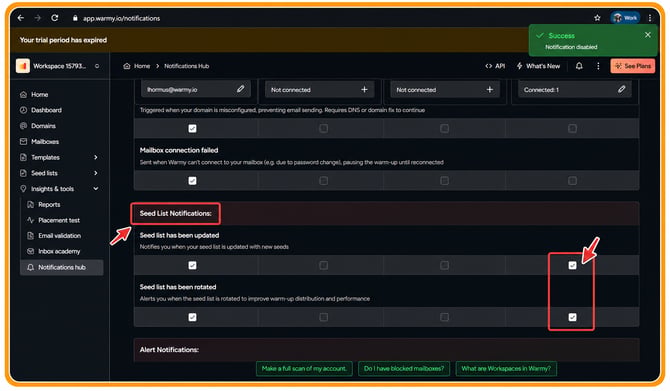Screen dimensions: 670x391
Task: Click 'Seed list has been rotated' title
Action: pyautogui.click(x=178, y=287)
